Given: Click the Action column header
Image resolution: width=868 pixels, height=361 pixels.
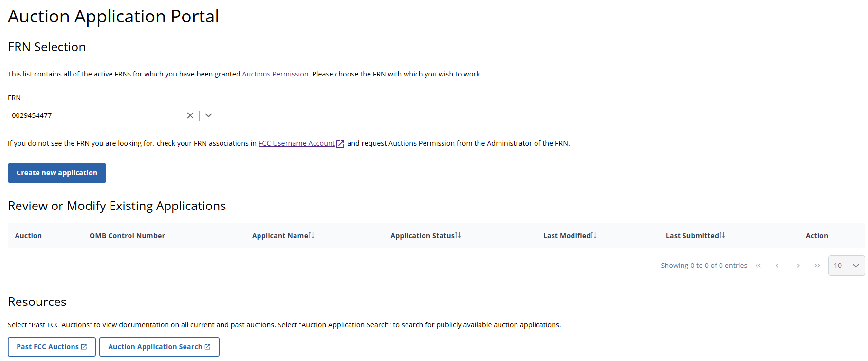Looking at the screenshot, I should pyautogui.click(x=816, y=236).
